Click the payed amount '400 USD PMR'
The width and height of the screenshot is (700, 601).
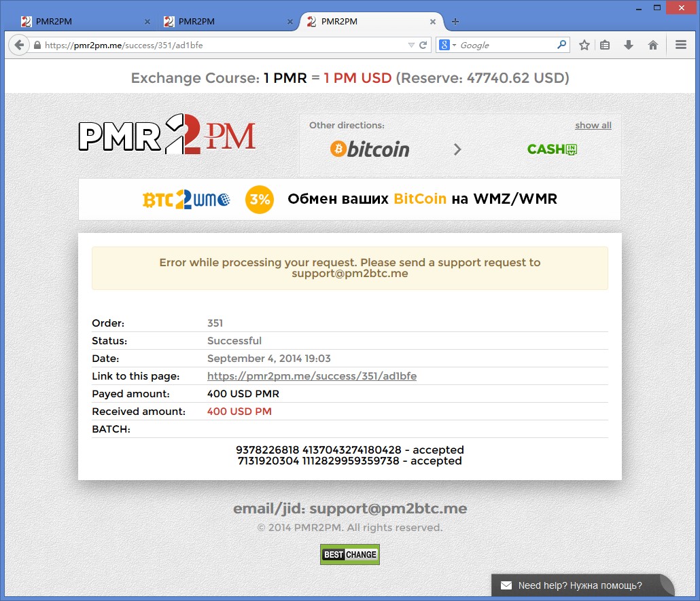pos(243,394)
